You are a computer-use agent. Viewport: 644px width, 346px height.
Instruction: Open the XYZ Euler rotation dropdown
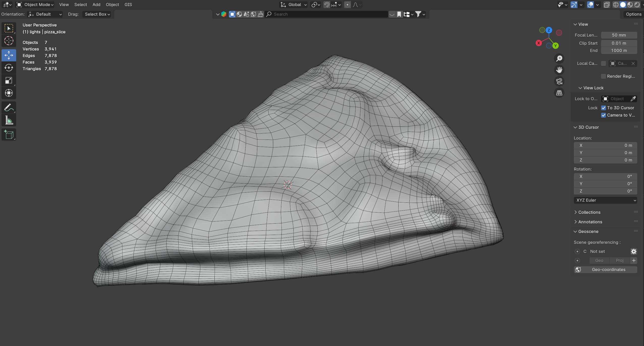tap(605, 200)
